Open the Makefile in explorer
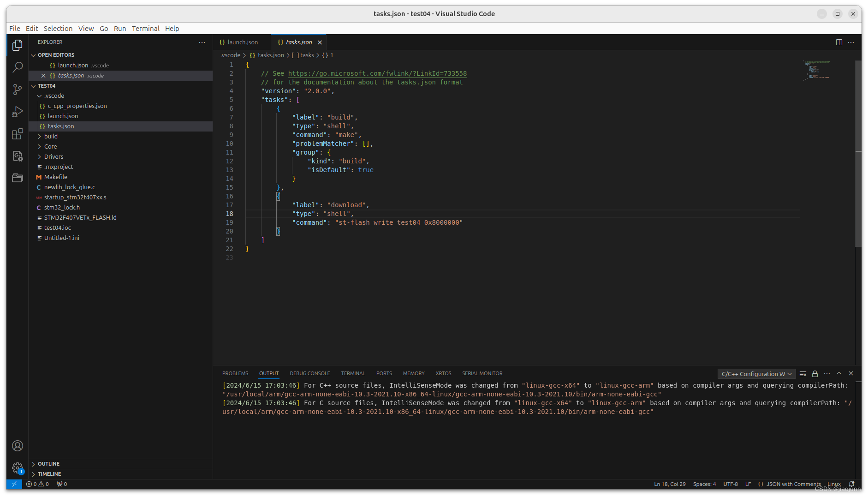This screenshot has height=497, width=868. pyautogui.click(x=121, y=177)
